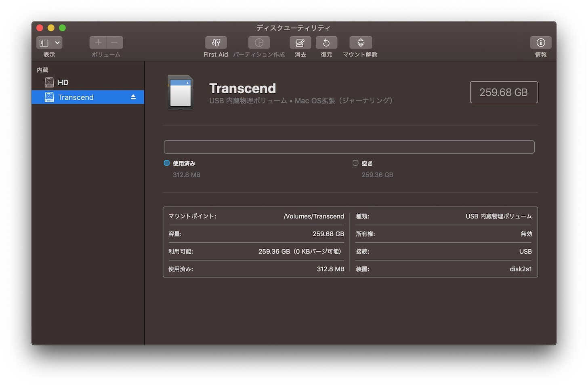588x387 pixels.
Task: Click the disk usage bar
Action: (x=349, y=147)
